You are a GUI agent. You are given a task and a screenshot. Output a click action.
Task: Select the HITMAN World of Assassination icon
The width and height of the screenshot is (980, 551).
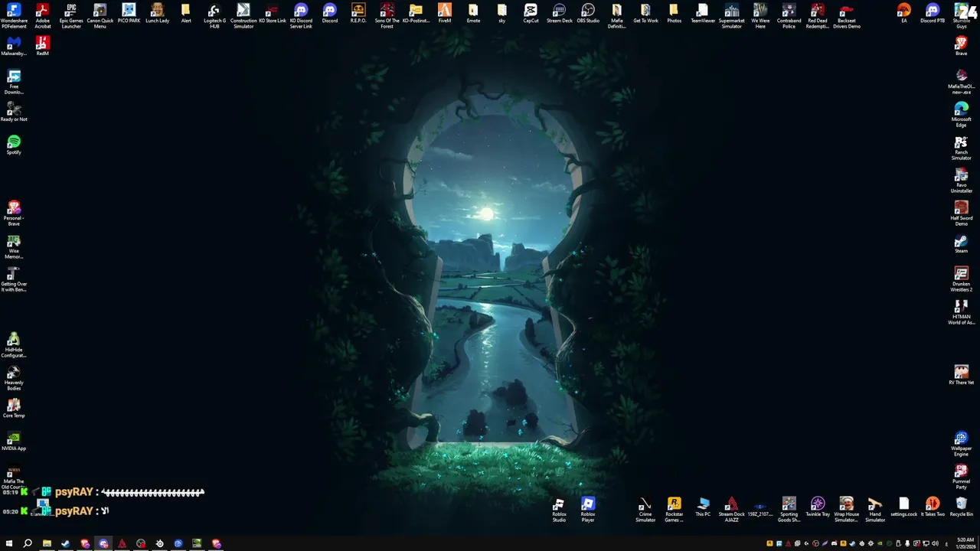(961, 312)
